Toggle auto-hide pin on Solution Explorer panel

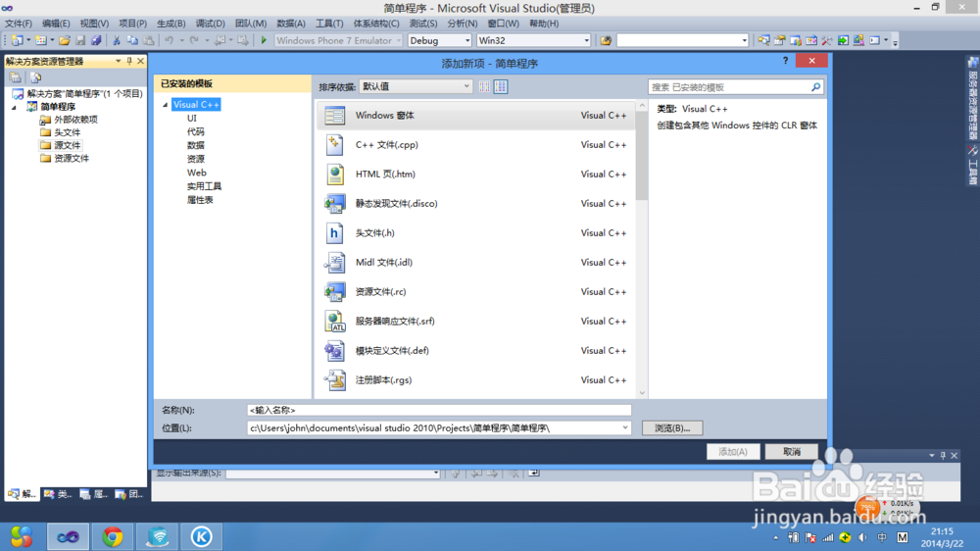(129, 62)
